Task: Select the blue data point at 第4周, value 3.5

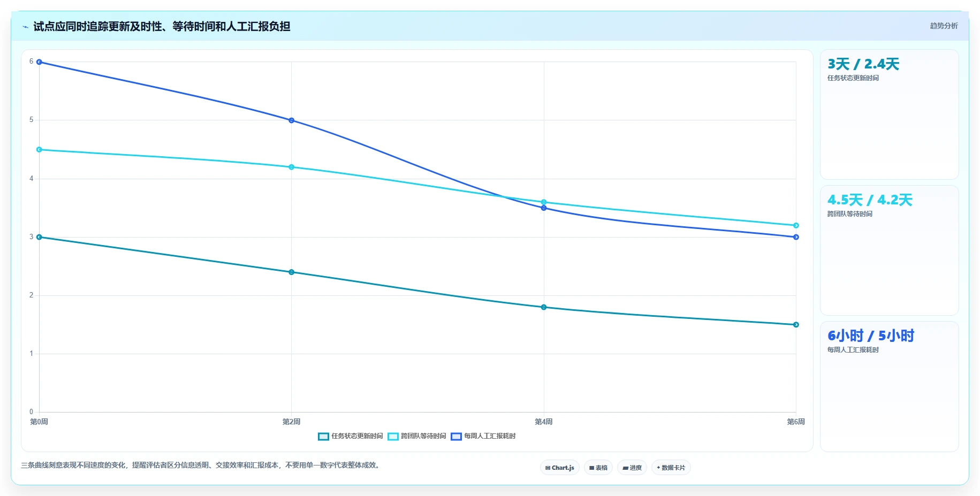Action: pyautogui.click(x=544, y=208)
